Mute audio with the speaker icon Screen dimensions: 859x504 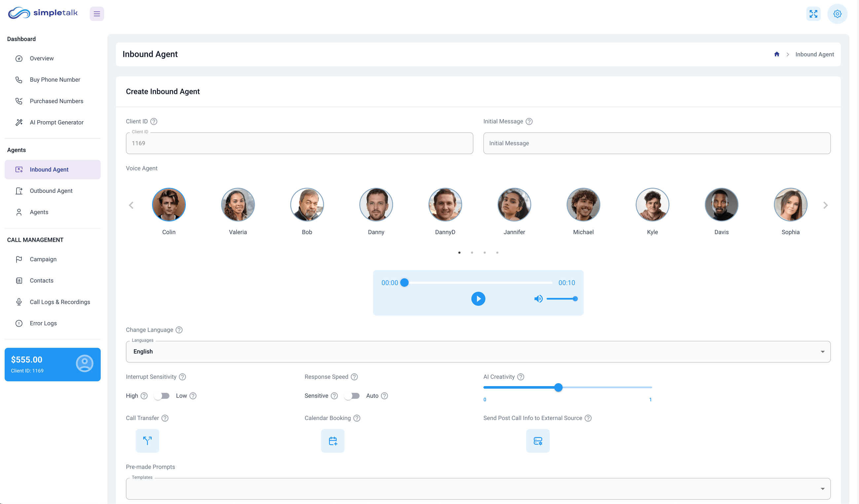[x=539, y=299]
